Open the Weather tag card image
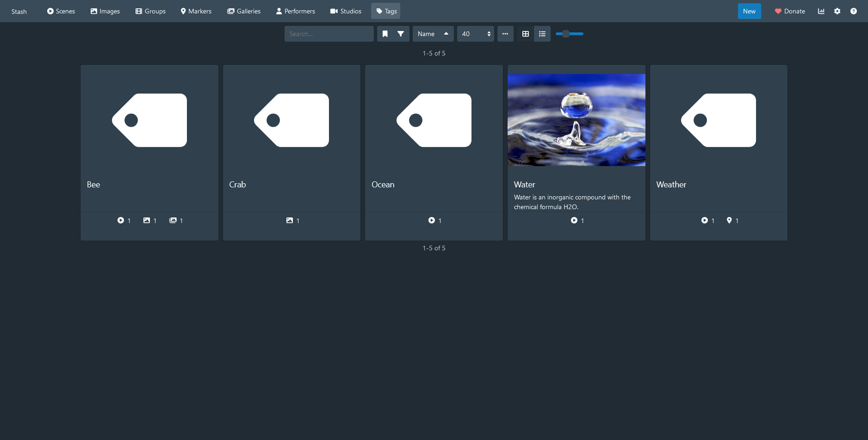The height and width of the screenshot is (440, 868). [719, 120]
